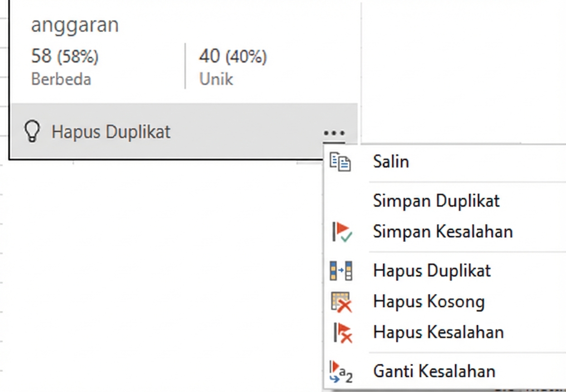
Task: Select Simpan Kesalahan menu entry
Action: (x=443, y=231)
